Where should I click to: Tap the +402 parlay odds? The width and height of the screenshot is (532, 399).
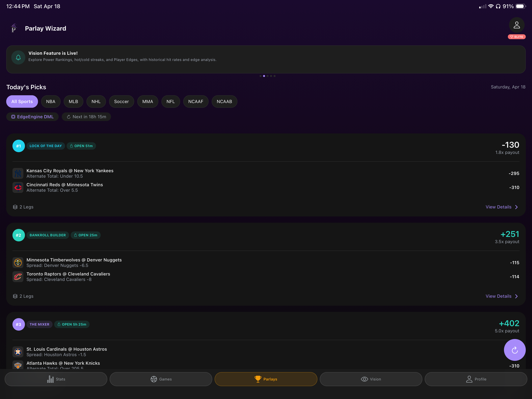(509, 323)
